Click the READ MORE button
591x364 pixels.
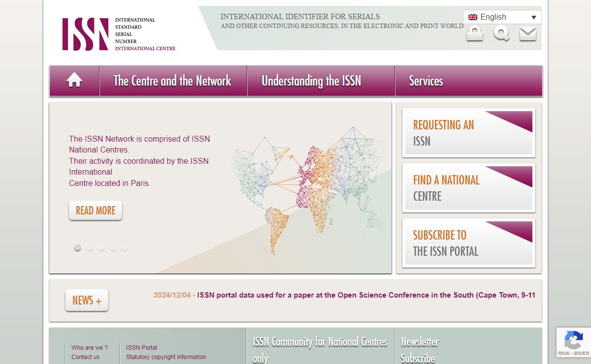coord(96,211)
